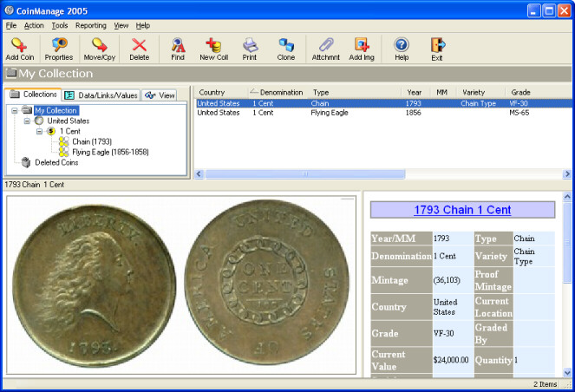Open the View menu
Image resolution: width=575 pixels, height=392 pixels.
tap(121, 26)
